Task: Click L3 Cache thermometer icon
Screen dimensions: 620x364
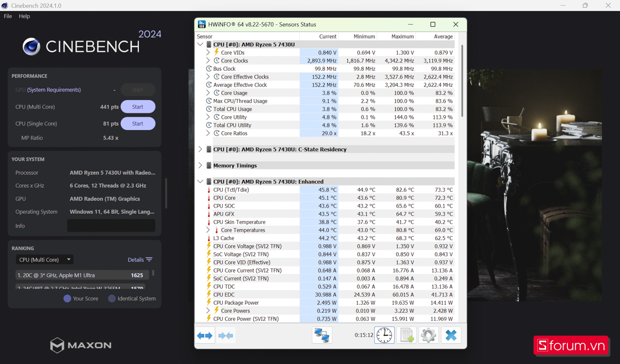Action: [x=209, y=238]
